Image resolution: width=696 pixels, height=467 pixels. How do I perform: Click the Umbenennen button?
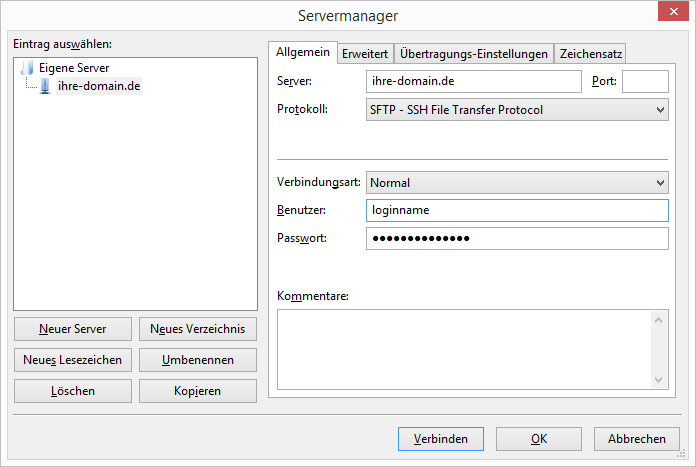(x=198, y=360)
